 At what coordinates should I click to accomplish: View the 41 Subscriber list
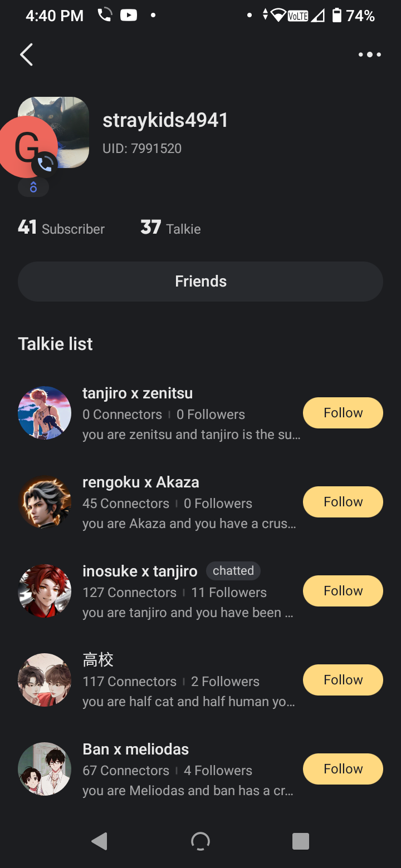coord(61,228)
